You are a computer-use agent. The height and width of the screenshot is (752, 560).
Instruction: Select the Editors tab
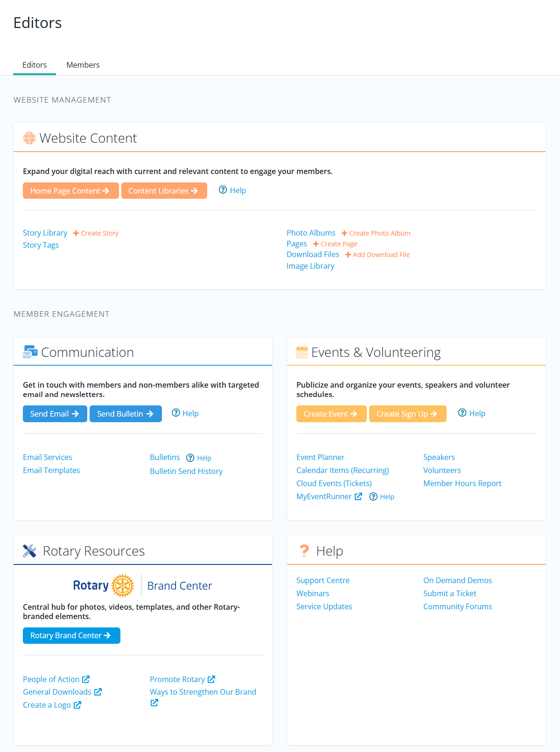(35, 65)
